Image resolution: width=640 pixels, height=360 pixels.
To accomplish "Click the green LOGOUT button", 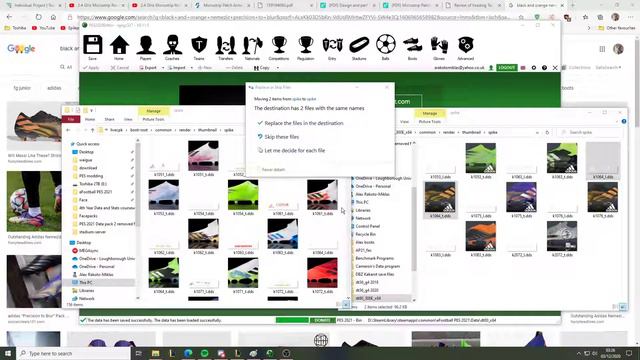I will click(507, 68).
